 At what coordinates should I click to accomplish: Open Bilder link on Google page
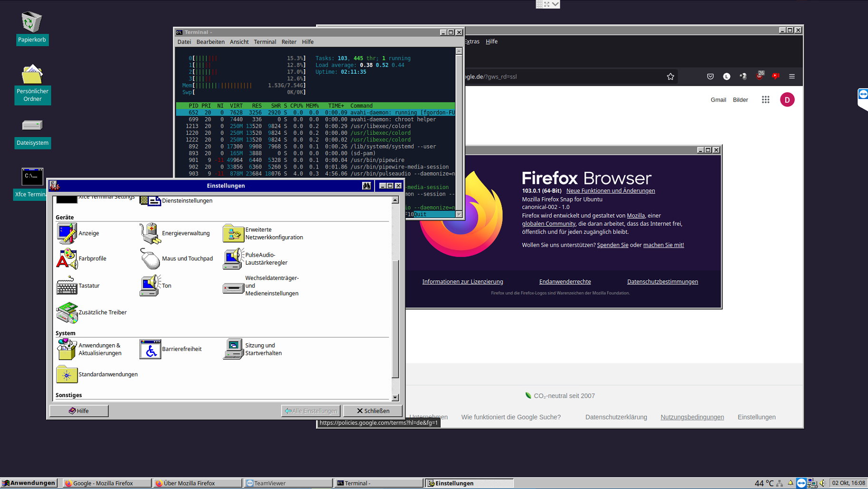click(x=740, y=100)
